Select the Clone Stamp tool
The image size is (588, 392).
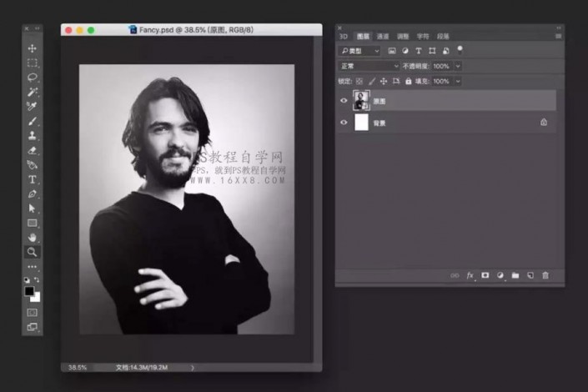[33, 135]
